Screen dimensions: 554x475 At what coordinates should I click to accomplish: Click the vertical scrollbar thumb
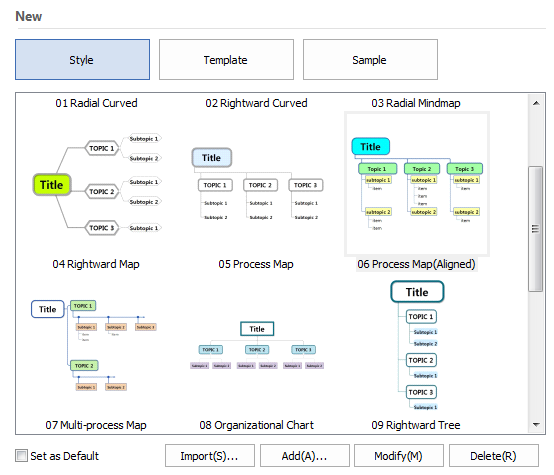pyautogui.click(x=536, y=229)
